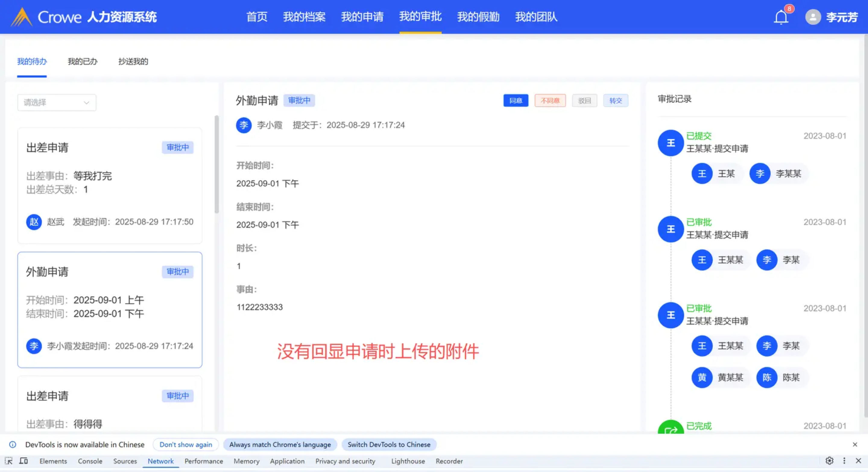Expand the 请选择 filter dropdown
The image size is (868, 472).
coord(57,103)
